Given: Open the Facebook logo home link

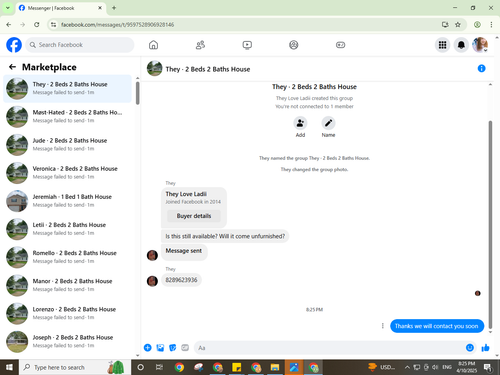Looking at the screenshot, I should 14,45.
